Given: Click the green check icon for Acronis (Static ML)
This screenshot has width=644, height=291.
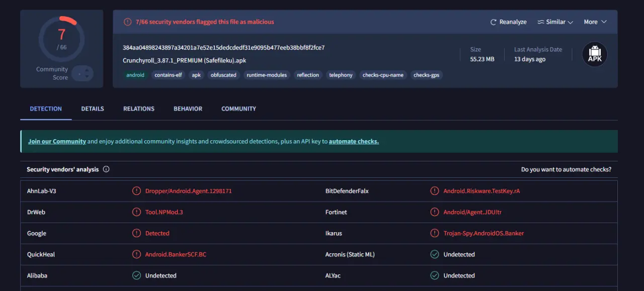Looking at the screenshot, I should click(x=435, y=254).
